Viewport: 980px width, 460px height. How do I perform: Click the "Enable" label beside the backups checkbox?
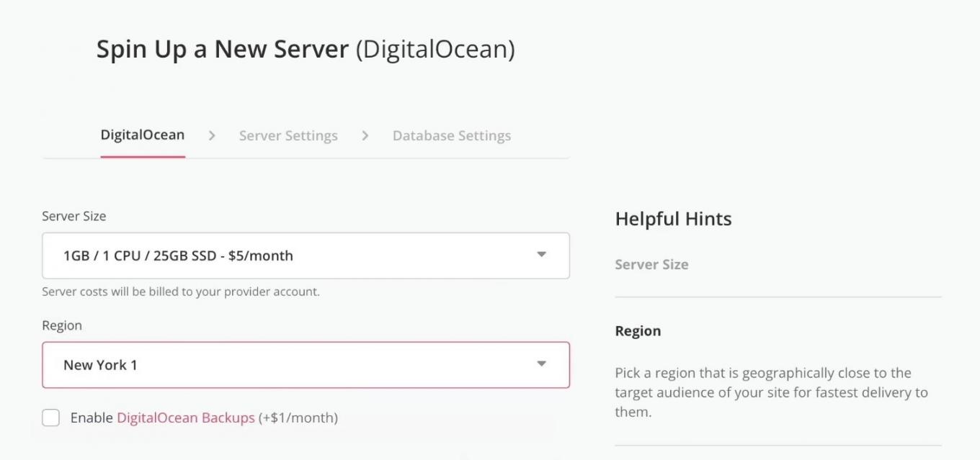92,418
